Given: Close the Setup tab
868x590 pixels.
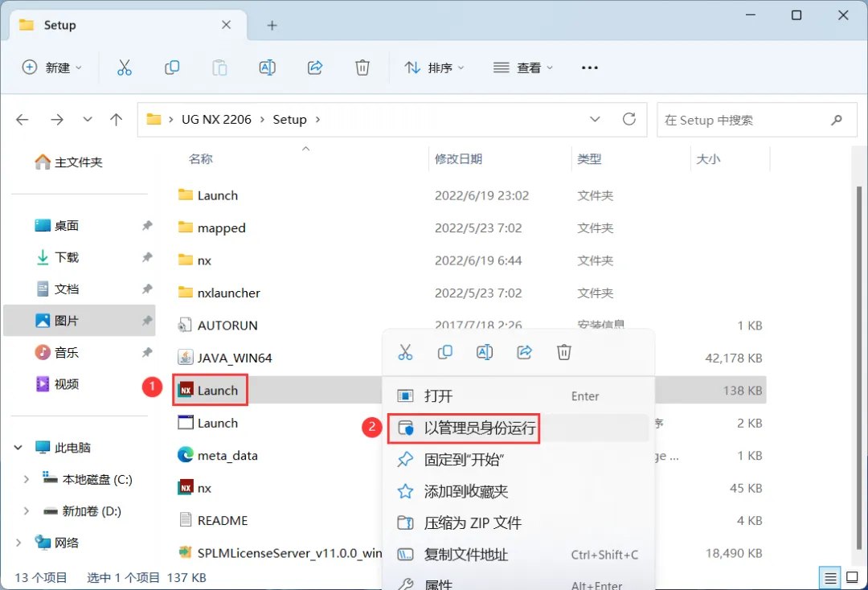Looking at the screenshot, I should coord(226,25).
